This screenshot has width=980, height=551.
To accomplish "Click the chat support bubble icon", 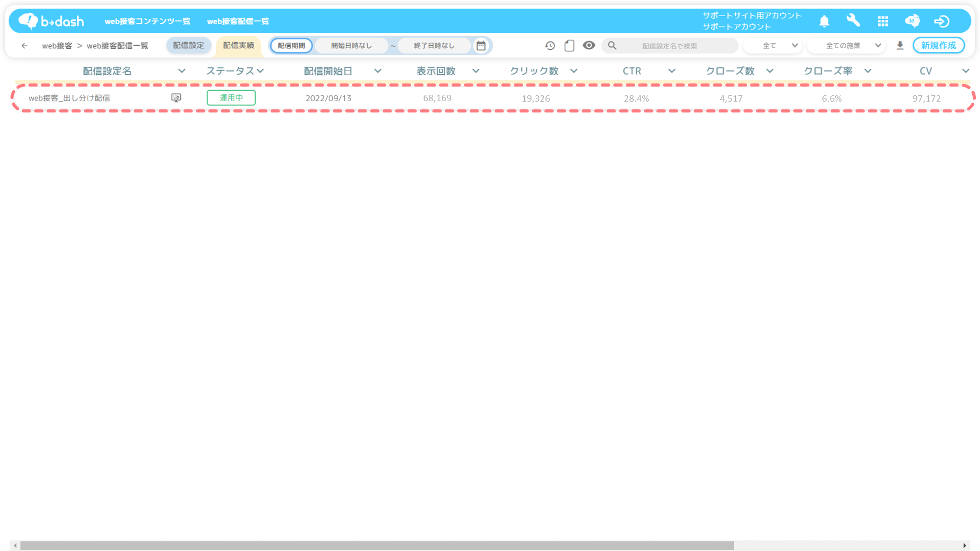I will tap(912, 21).
